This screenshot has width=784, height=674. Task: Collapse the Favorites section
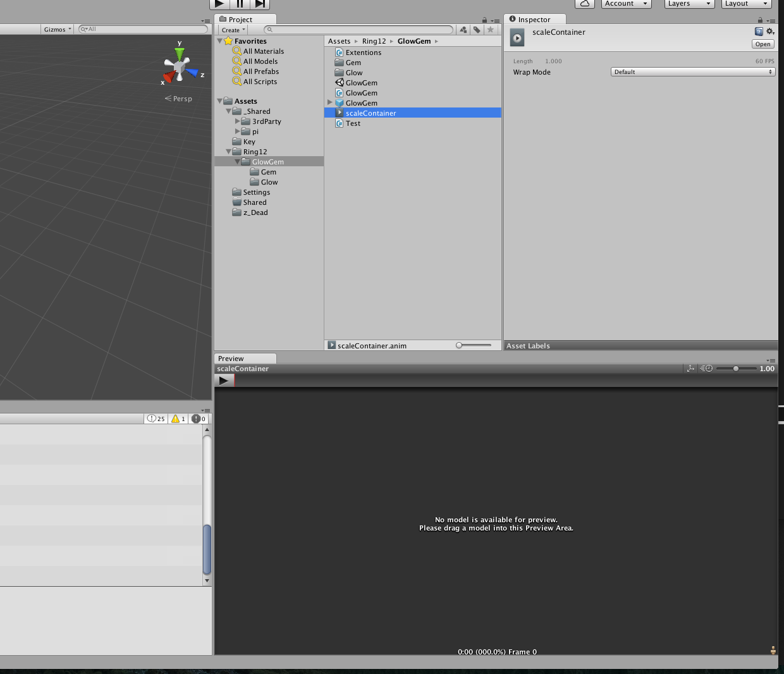click(x=220, y=41)
